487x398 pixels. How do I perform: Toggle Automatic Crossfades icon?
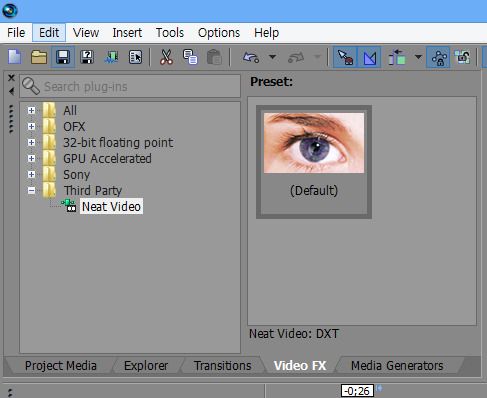tap(370, 57)
